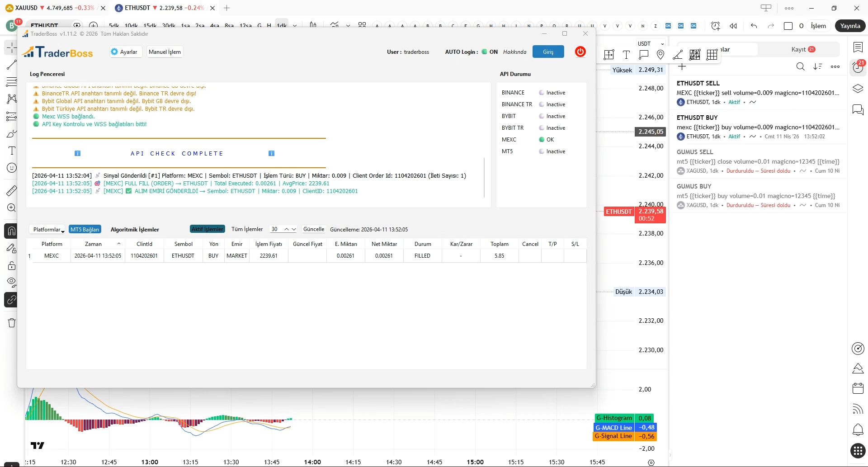The height and width of the screenshot is (467, 868).
Task: Create an alert from the top toolbar clock icon
Action: pos(715,26)
